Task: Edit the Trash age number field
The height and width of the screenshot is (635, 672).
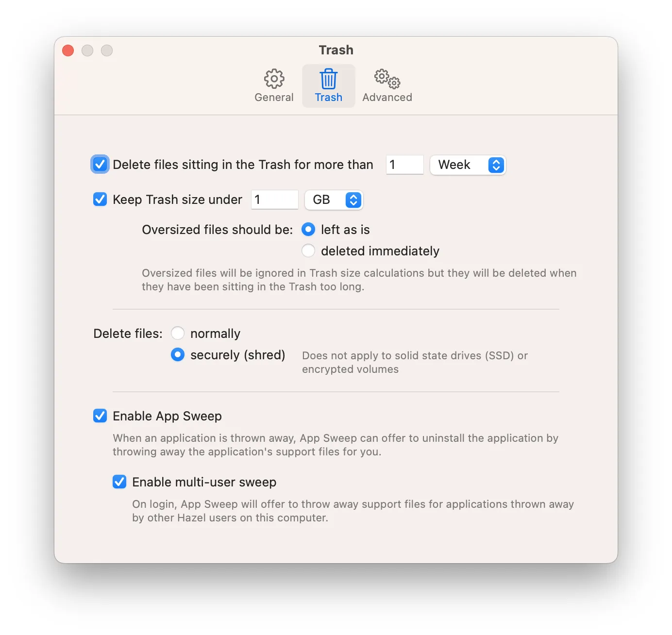Action: click(405, 165)
